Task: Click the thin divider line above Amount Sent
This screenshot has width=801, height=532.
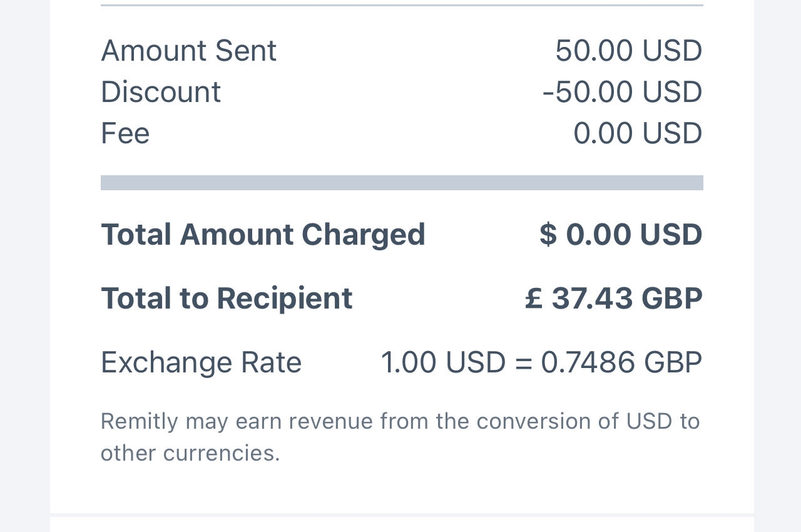Action: [x=402, y=5]
